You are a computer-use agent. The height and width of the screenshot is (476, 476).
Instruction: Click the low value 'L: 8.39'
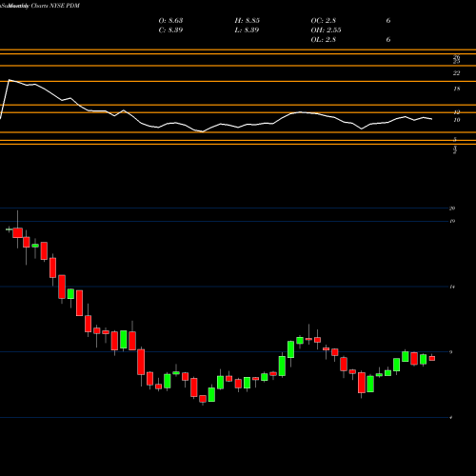click(247, 30)
